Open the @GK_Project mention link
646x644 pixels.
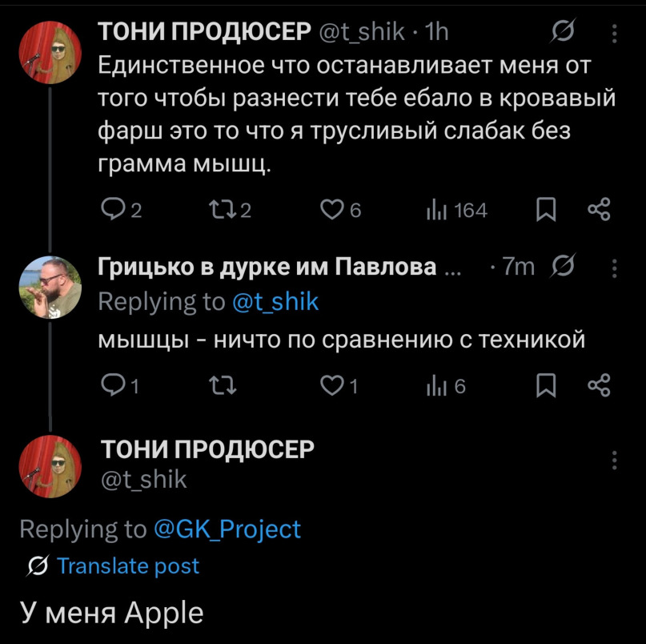(x=227, y=529)
